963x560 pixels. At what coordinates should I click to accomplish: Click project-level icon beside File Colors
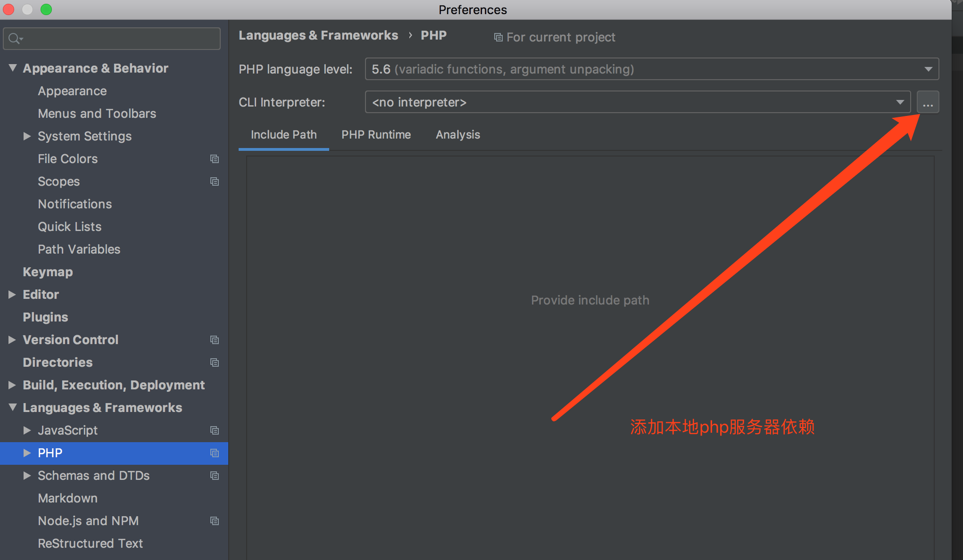[x=215, y=159]
